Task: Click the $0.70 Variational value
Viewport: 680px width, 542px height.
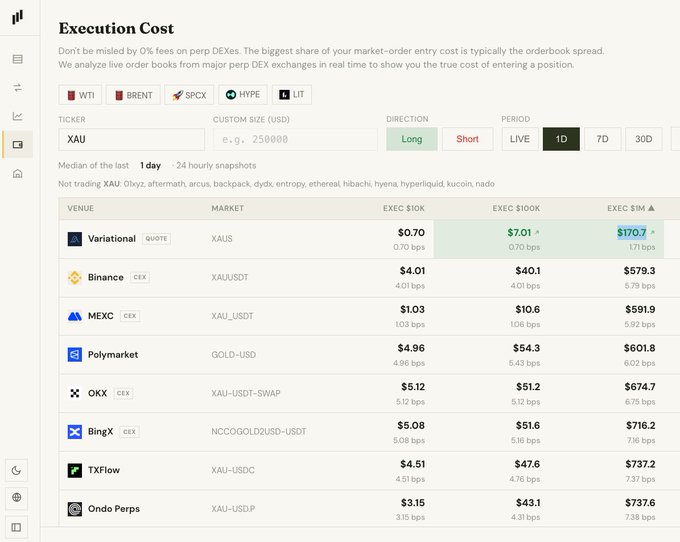Action: (411, 233)
